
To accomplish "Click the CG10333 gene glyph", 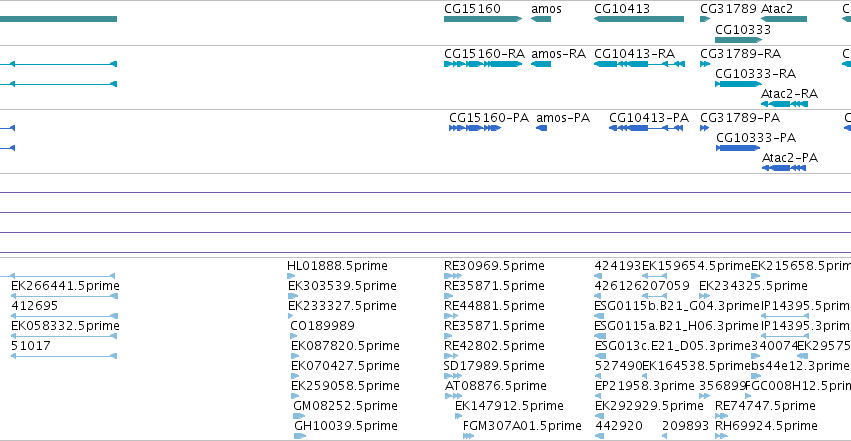I will (x=739, y=40).
